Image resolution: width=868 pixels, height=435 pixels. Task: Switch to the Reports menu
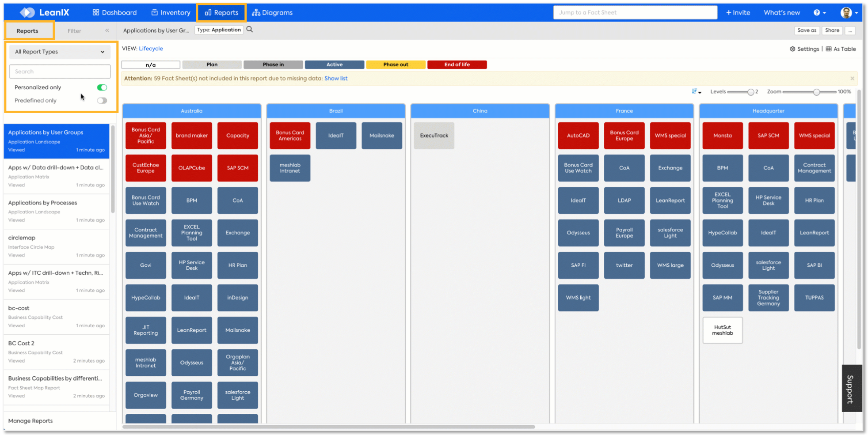tap(221, 12)
